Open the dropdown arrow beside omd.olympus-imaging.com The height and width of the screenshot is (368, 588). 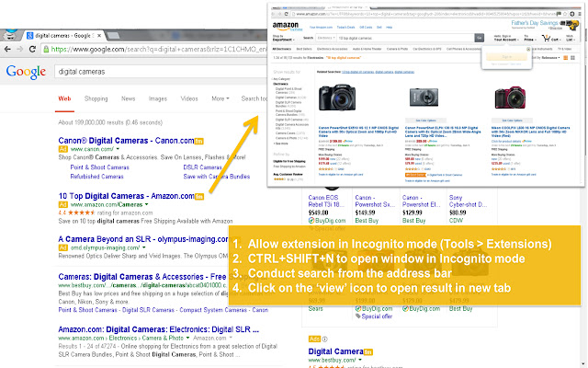coord(144,247)
